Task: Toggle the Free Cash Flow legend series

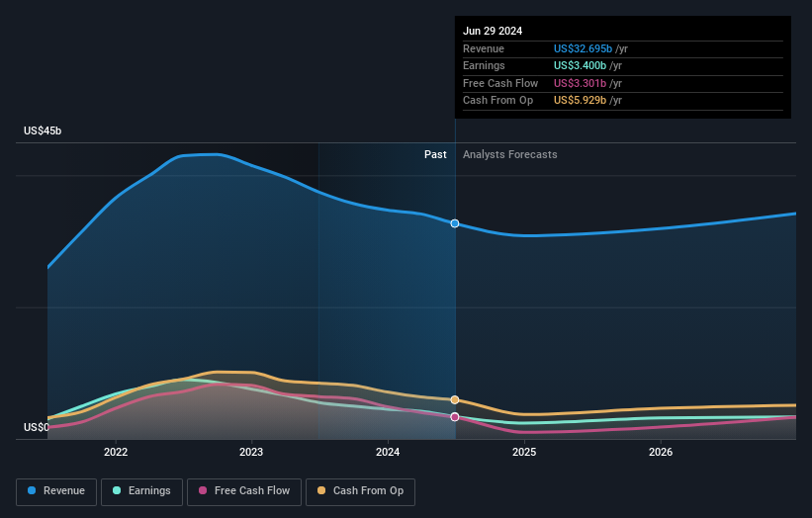Action: point(244,491)
